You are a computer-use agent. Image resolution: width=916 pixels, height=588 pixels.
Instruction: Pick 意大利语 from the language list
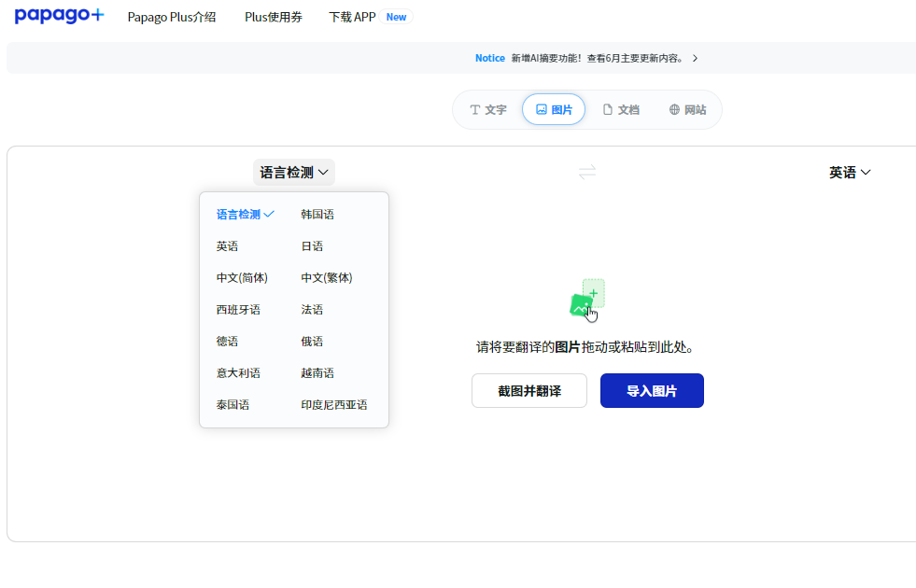(x=238, y=373)
